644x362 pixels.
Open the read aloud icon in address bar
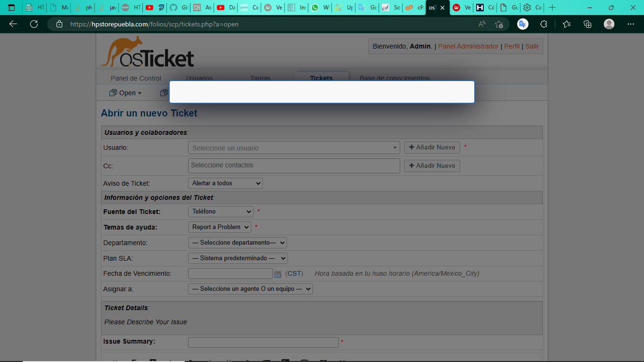tap(482, 24)
